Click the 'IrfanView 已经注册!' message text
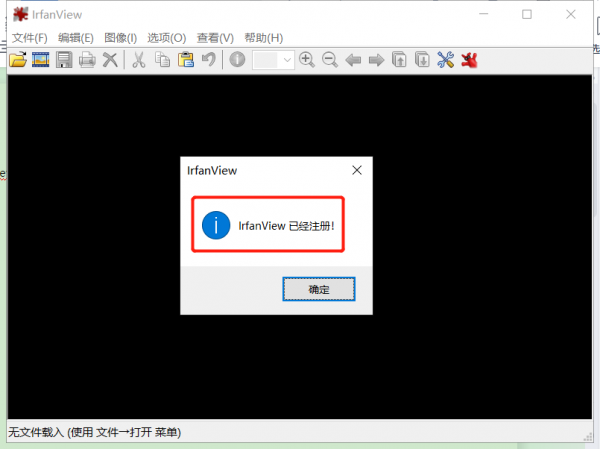600x449 pixels. [286, 226]
